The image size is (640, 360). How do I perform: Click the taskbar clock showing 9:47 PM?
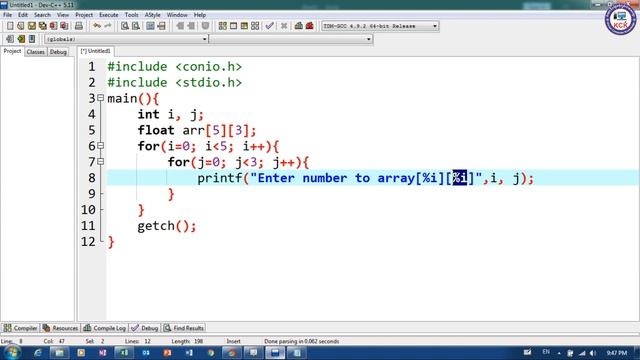pos(616,353)
